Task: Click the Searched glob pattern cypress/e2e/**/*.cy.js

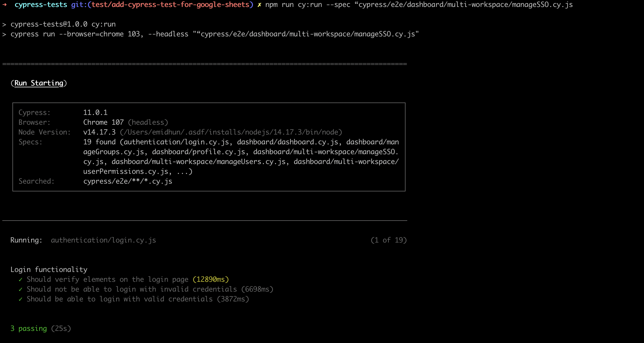Action: pyautogui.click(x=127, y=181)
